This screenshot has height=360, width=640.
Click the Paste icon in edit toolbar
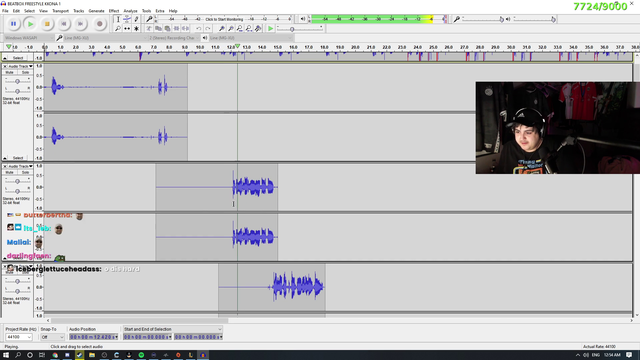point(167,29)
